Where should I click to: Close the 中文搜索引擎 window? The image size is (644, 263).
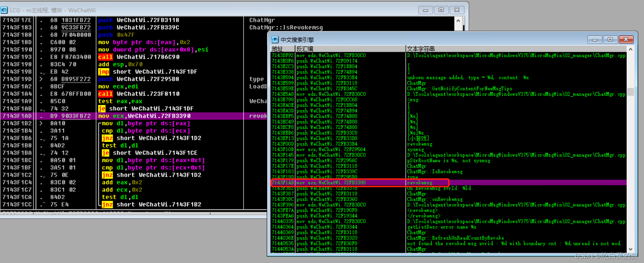tap(626, 39)
